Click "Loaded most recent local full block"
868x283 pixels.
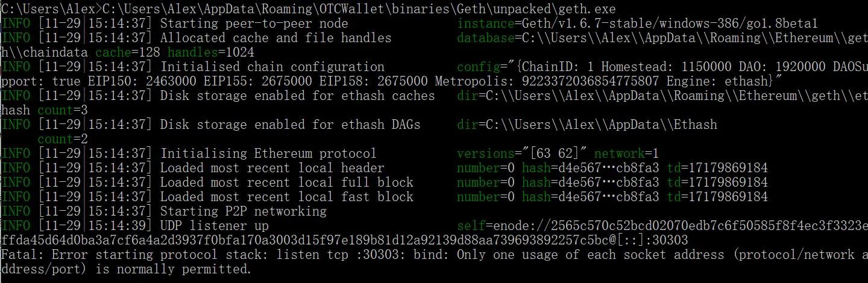click(286, 182)
